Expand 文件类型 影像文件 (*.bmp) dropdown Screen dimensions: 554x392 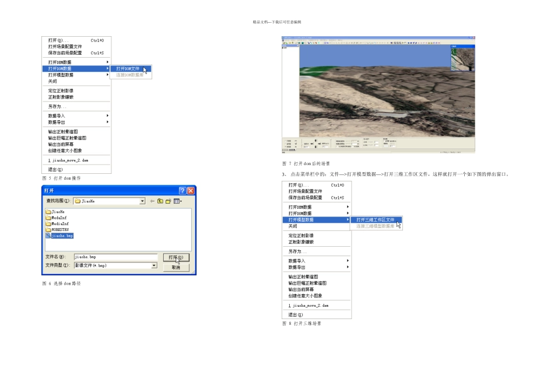point(154,265)
